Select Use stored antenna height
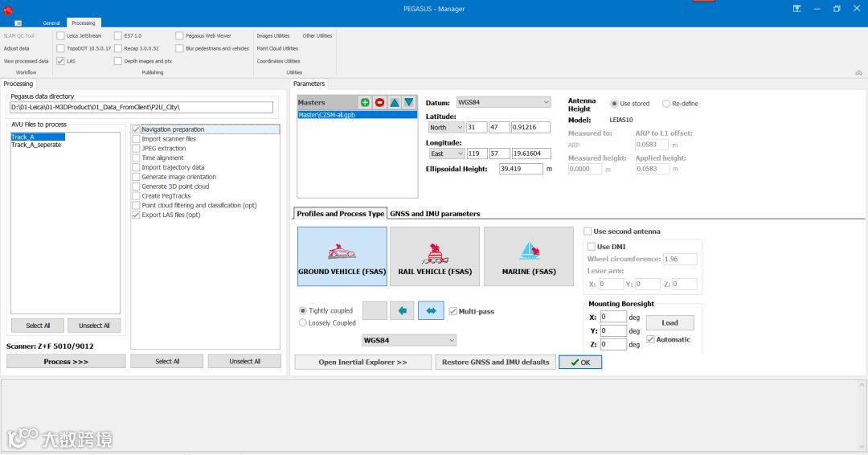868x455 pixels. coord(614,104)
